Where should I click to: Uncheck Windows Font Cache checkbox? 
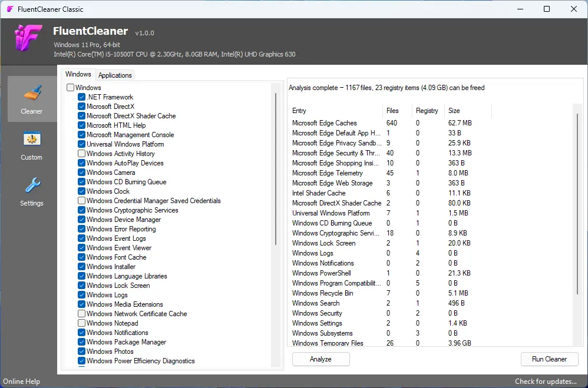[x=81, y=257]
